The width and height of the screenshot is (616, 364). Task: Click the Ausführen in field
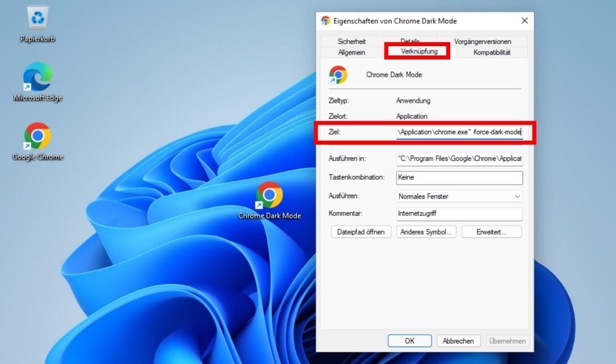[460, 158]
